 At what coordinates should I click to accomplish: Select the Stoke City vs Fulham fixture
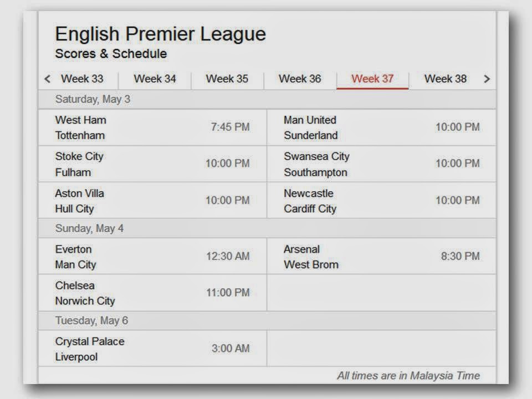click(x=153, y=164)
